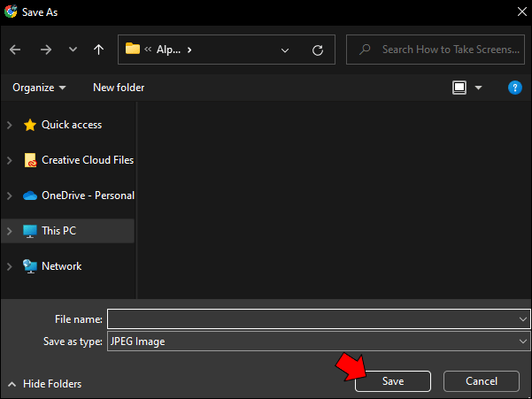
Task: Click the search magnifier icon
Action: (x=365, y=50)
